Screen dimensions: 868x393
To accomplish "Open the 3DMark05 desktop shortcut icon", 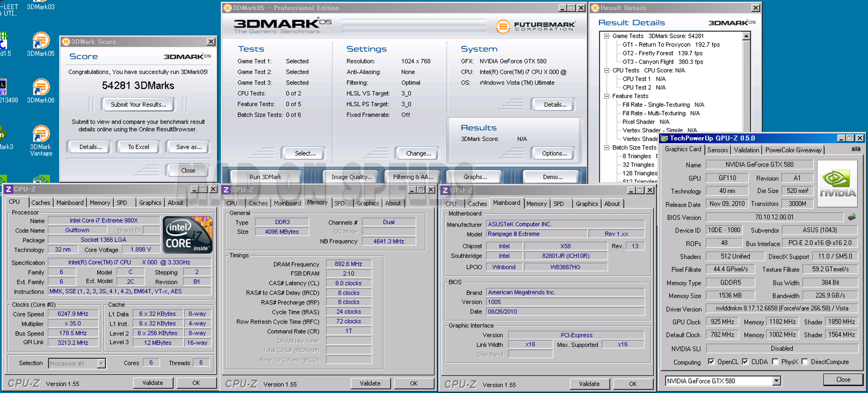I will tap(41, 41).
